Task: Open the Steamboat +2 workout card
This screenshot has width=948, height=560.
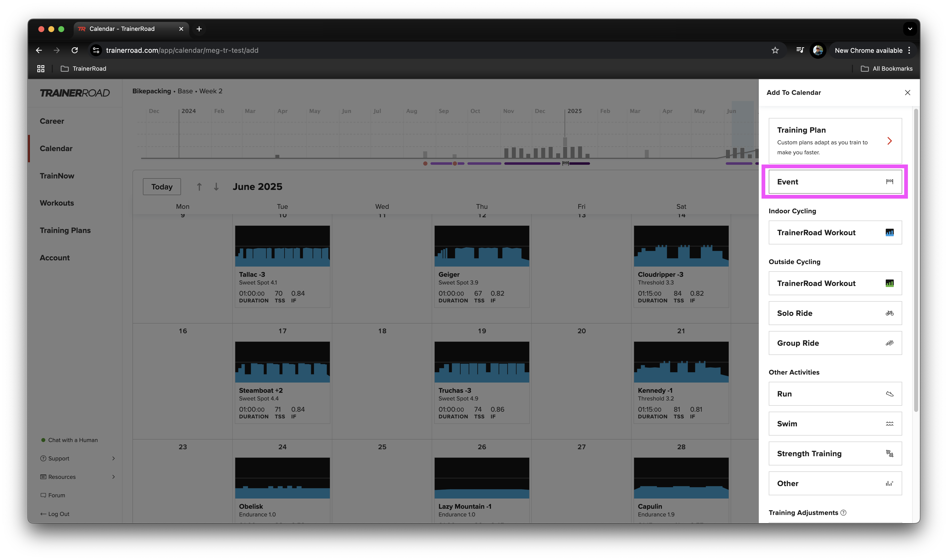Action: coord(282,382)
